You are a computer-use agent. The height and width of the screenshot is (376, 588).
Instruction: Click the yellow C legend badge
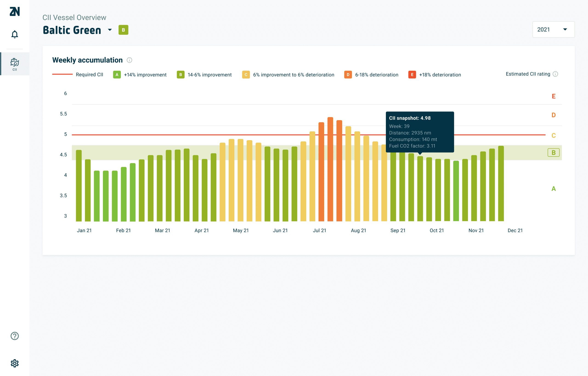click(x=246, y=74)
